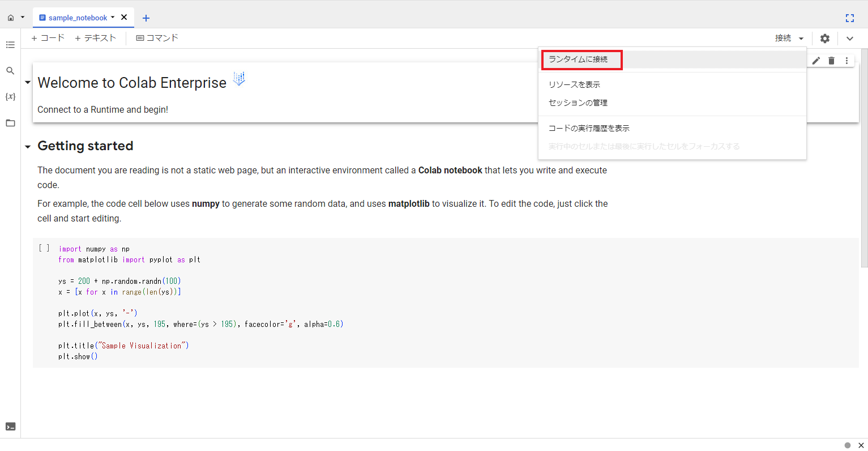The height and width of the screenshot is (451, 868).
Task: Close the bottom status bar with X icon
Action: point(861,445)
